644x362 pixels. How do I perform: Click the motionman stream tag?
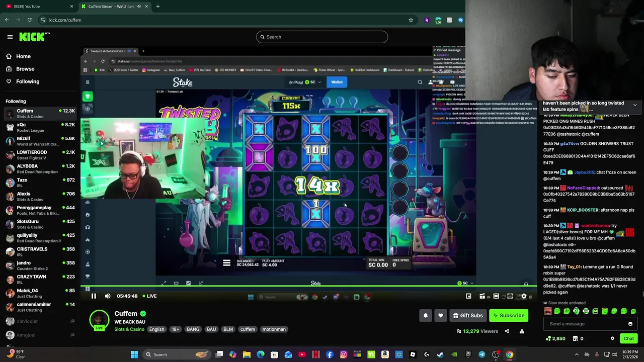click(274, 329)
